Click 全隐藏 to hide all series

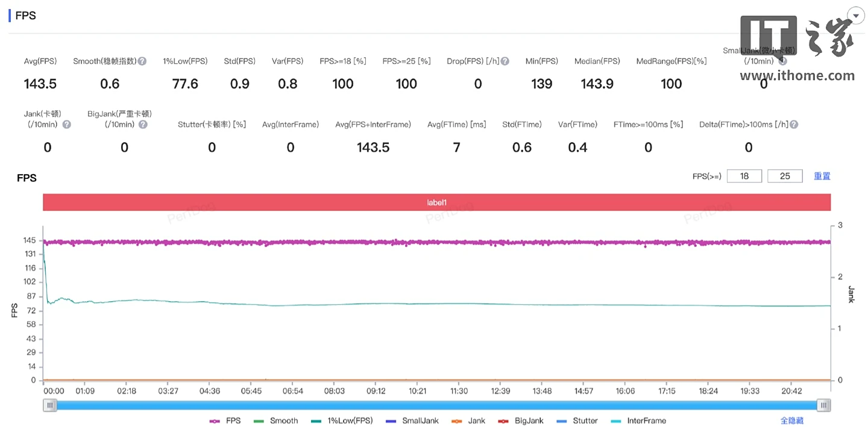(x=791, y=421)
